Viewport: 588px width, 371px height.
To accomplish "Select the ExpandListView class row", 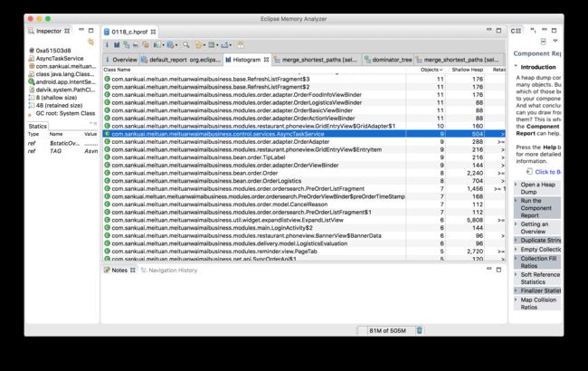I will click(x=304, y=220).
